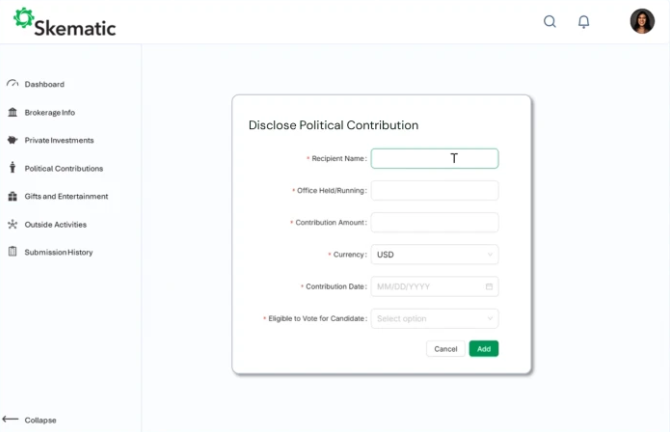Focus the Recipient Name field

pyautogui.click(x=434, y=158)
